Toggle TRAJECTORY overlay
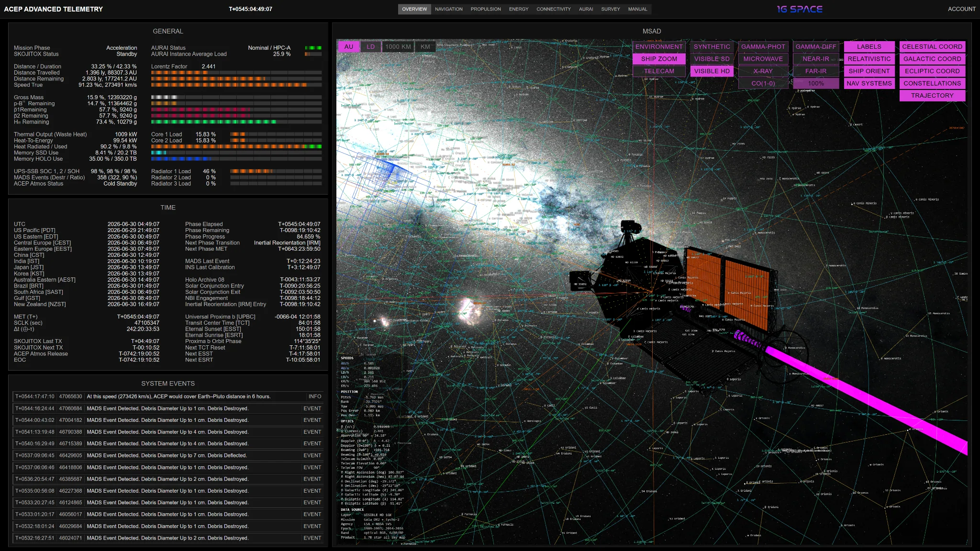The width and height of the screenshot is (980, 551). pos(932,96)
